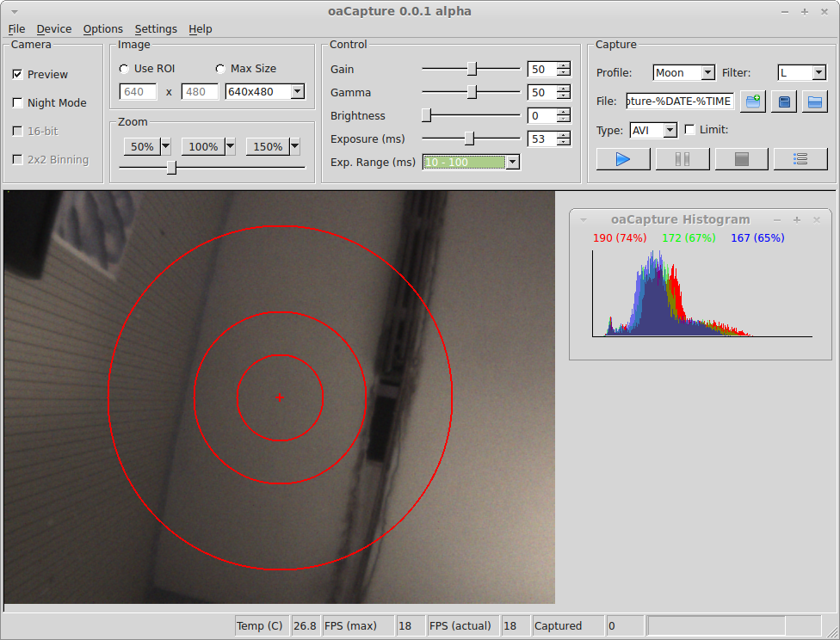
Task: Click the dark blue disk icon button
Action: click(784, 102)
